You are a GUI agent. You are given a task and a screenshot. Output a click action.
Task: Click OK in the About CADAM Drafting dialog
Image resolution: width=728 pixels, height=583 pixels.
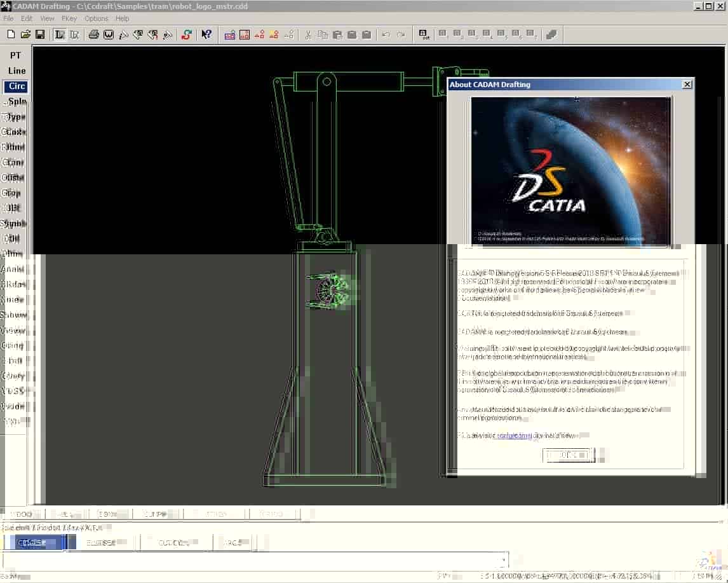coord(569,455)
